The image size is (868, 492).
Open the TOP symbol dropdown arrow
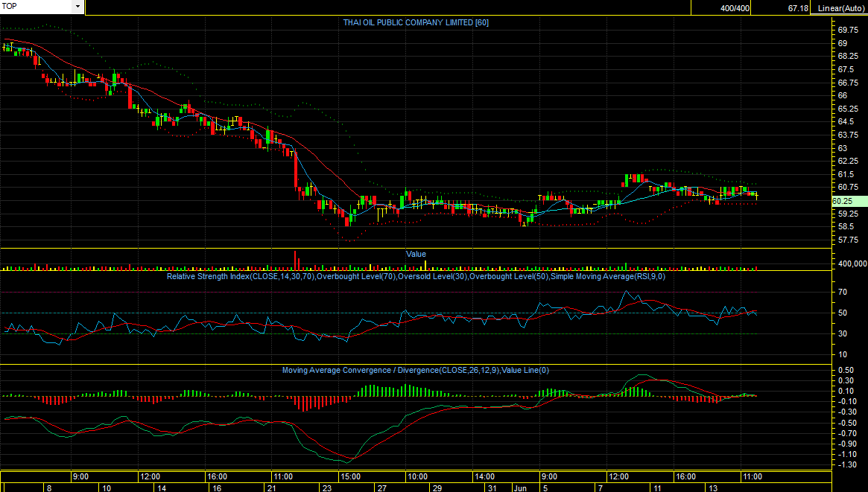pos(77,7)
